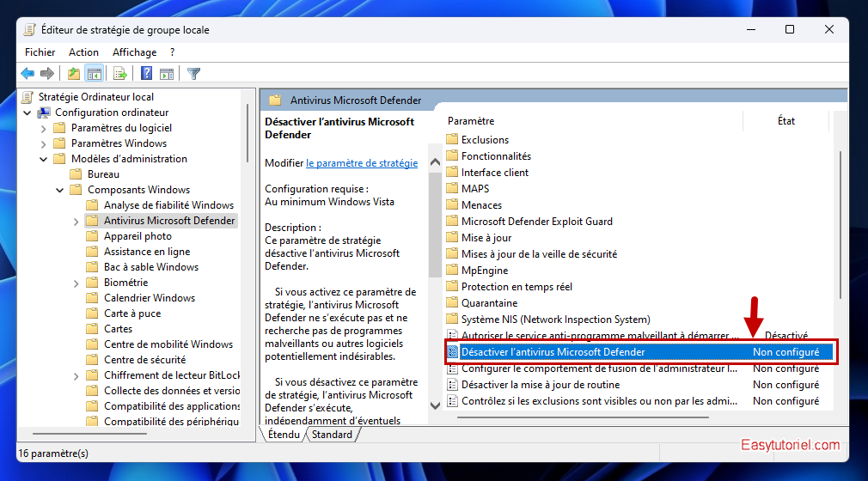Image resolution: width=868 pixels, height=481 pixels.
Task: Select Collecte des données tree item
Action: [x=172, y=391]
